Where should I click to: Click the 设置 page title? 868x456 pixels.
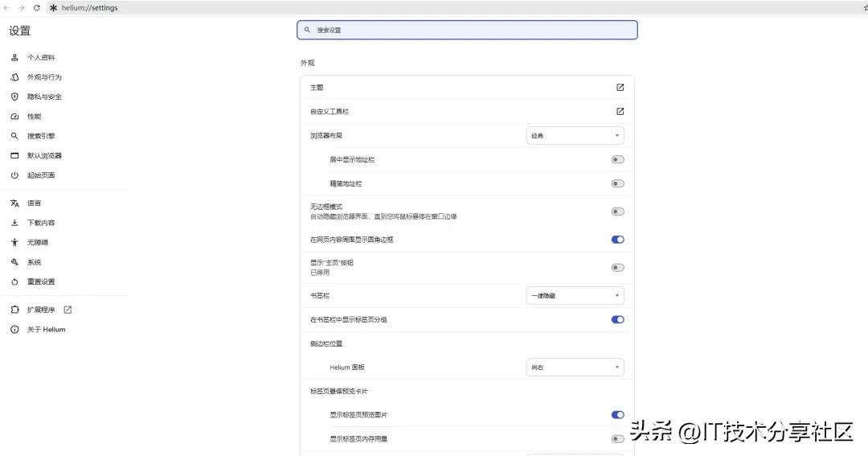pos(20,31)
